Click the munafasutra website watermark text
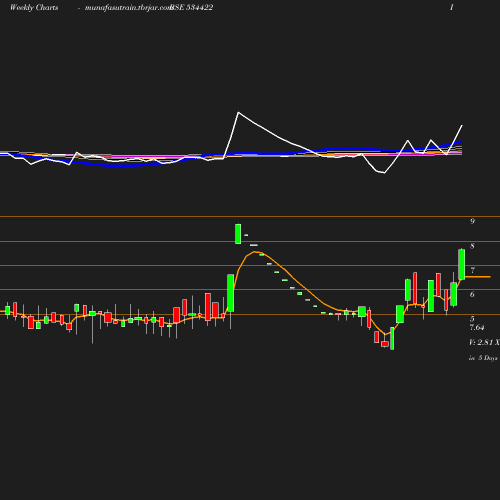This screenshot has height=500, width=500. point(128,7)
